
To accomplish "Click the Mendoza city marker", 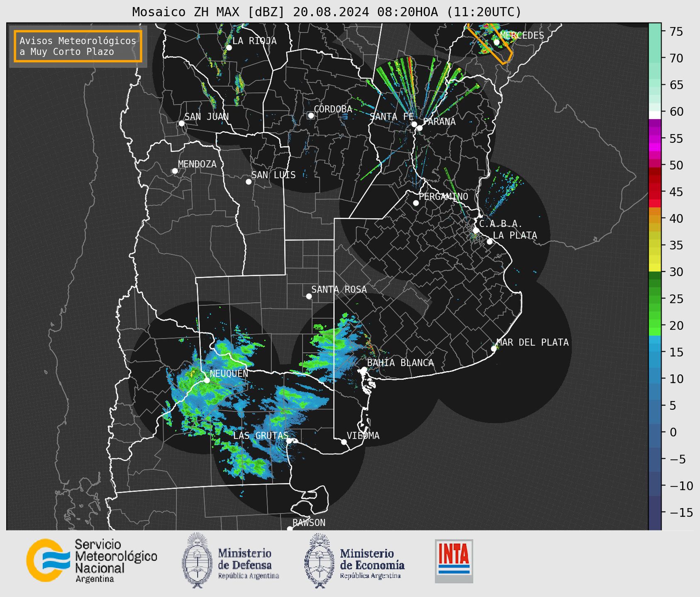I will pyautogui.click(x=175, y=171).
